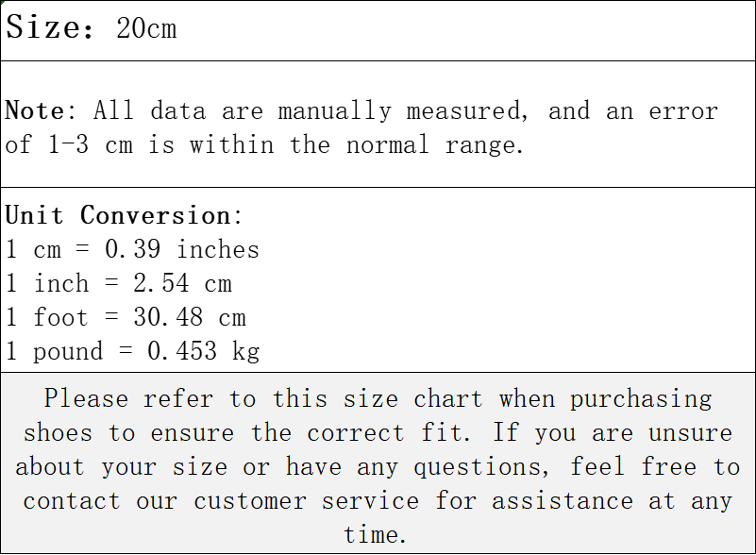Viewport: 756px width, 555px height.
Task: Click the '30.48' number
Action: pyautogui.click(x=168, y=317)
